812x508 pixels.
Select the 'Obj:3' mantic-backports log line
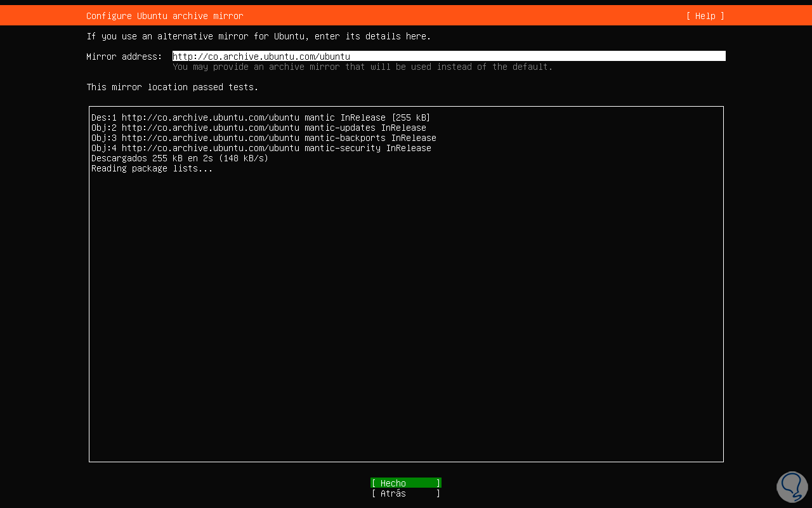coord(264,138)
